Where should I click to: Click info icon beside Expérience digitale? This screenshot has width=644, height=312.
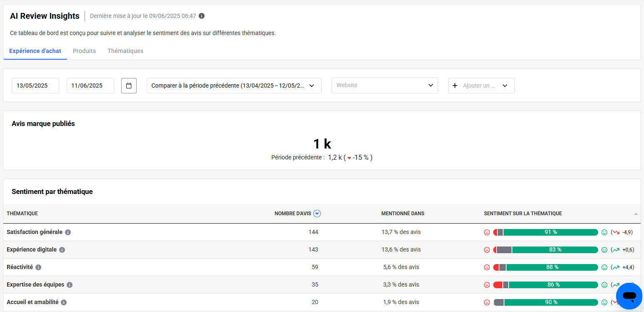click(x=62, y=250)
